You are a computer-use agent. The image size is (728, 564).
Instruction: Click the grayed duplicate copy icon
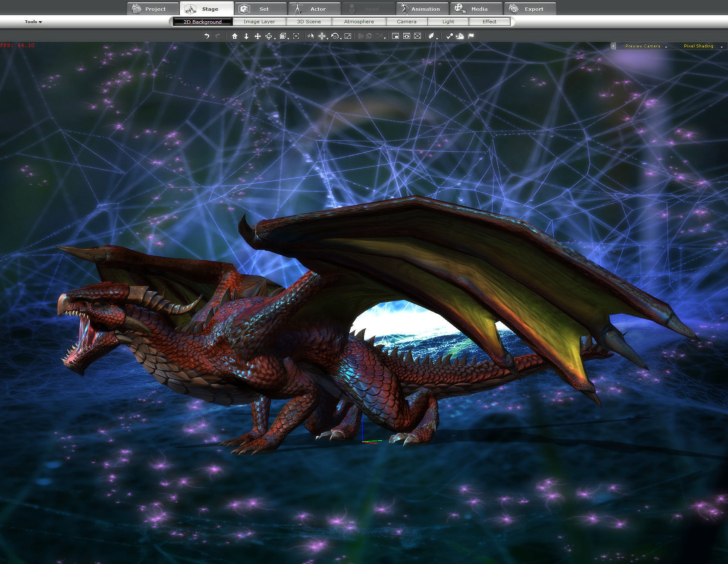click(x=369, y=36)
